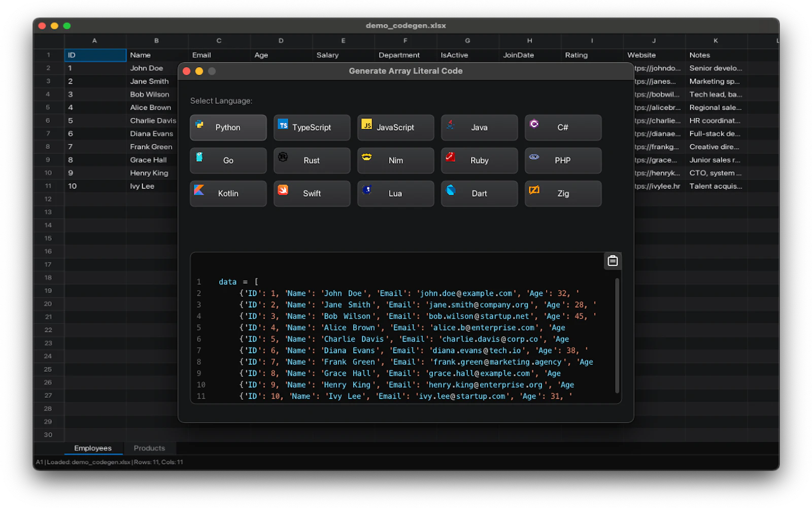
Task: Switch to the Products sheet tab
Action: [149, 448]
